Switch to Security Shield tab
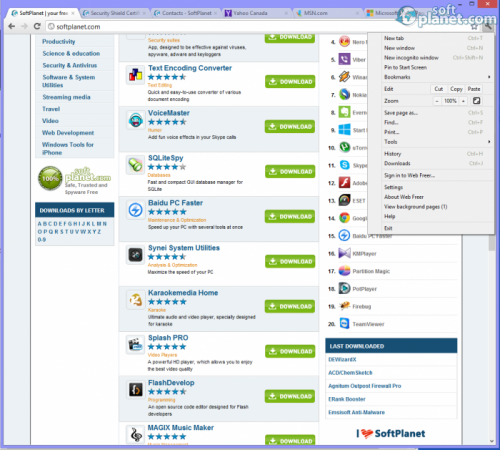 click(x=114, y=13)
